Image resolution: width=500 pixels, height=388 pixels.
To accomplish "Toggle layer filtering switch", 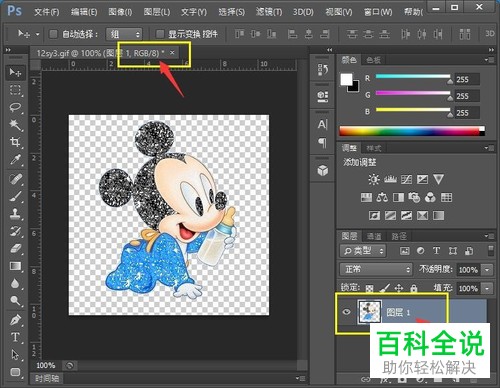I will click(490, 251).
